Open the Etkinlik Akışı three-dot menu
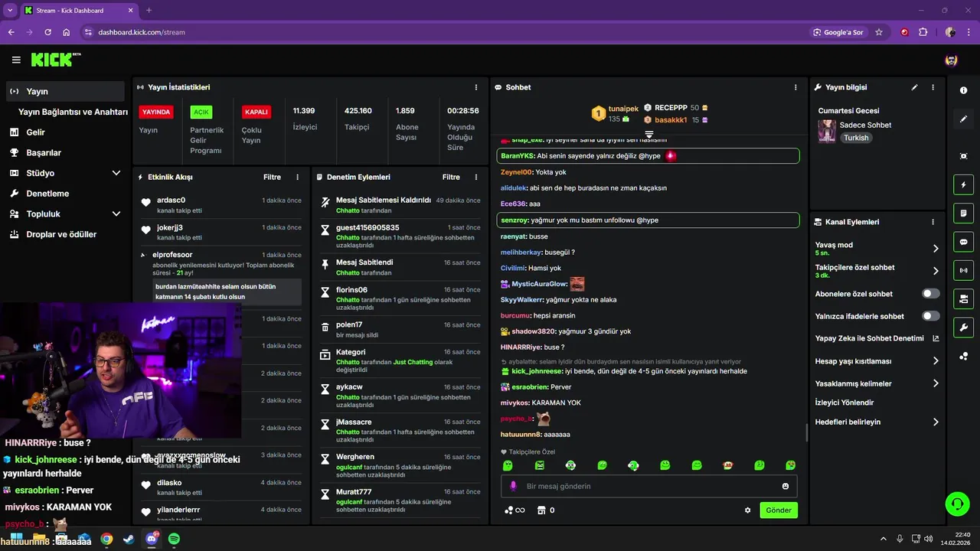The width and height of the screenshot is (980, 551). point(298,177)
